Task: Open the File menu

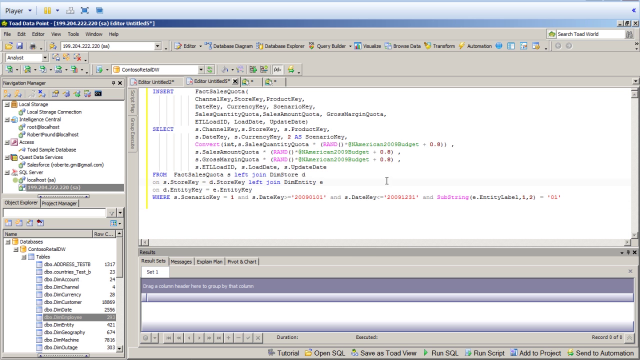Action: [7, 34]
